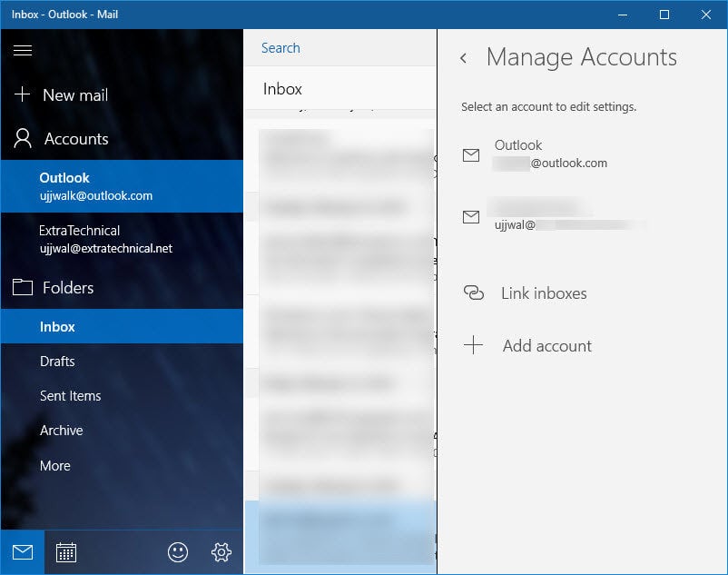Select the highlighted blurred email at bottom
728x575 pixels.
pos(340,537)
